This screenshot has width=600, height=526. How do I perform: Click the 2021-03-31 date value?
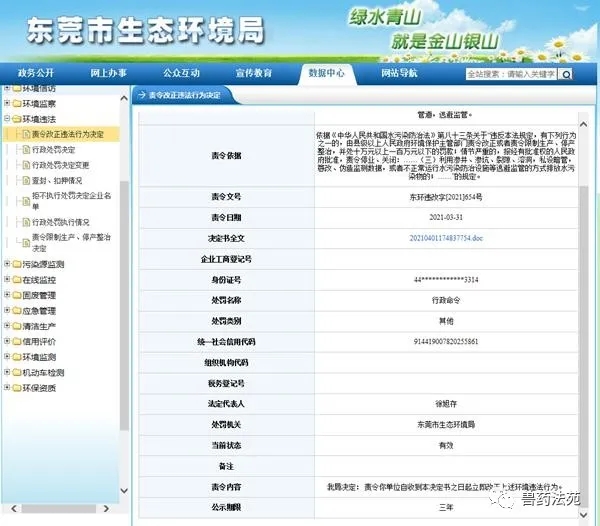point(446,217)
